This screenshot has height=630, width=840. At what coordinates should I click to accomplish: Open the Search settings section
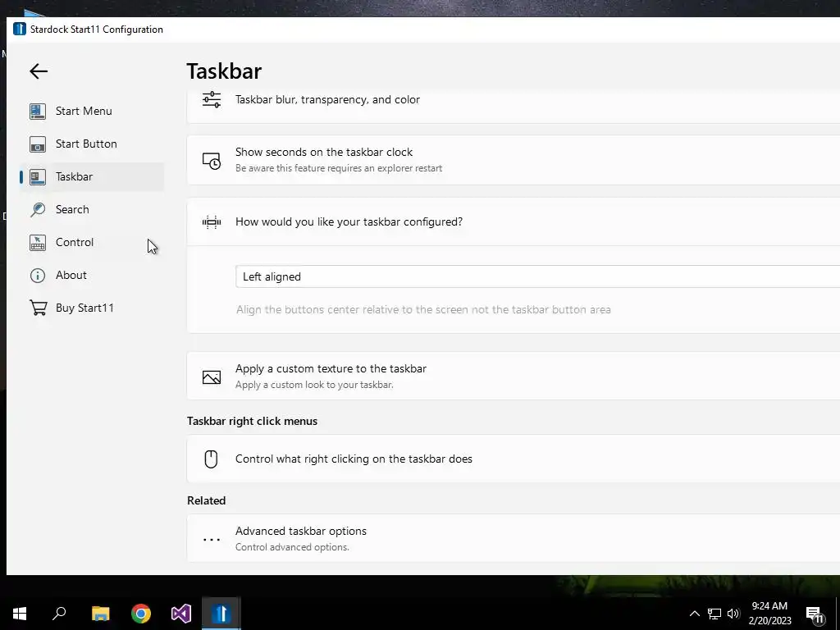click(x=92, y=209)
